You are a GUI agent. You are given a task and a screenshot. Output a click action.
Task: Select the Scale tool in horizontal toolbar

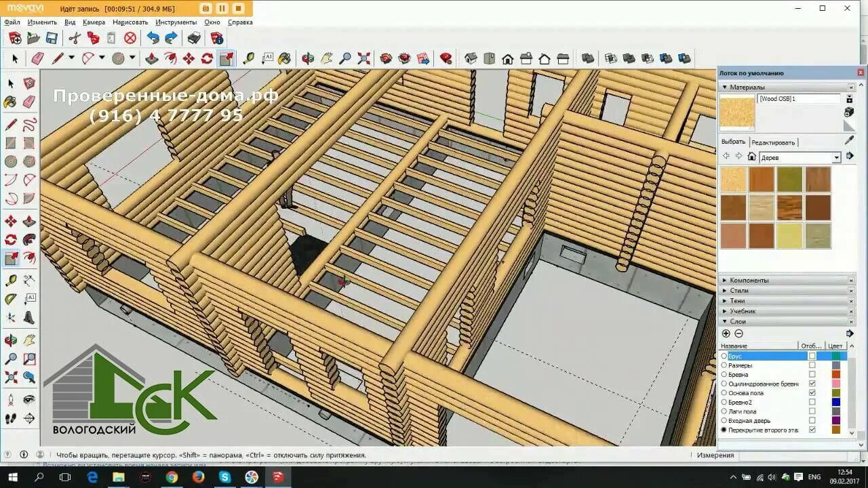226,58
